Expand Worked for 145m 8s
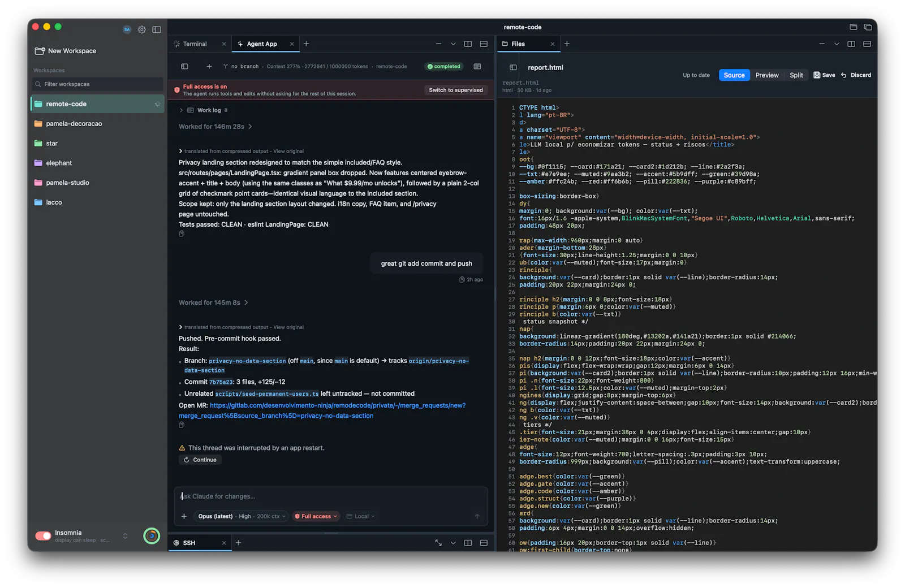The image size is (905, 588). click(x=213, y=302)
